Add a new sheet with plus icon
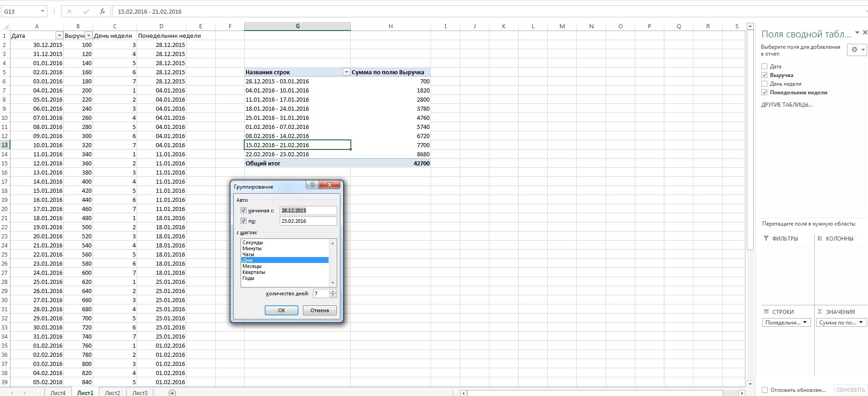 (x=172, y=392)
